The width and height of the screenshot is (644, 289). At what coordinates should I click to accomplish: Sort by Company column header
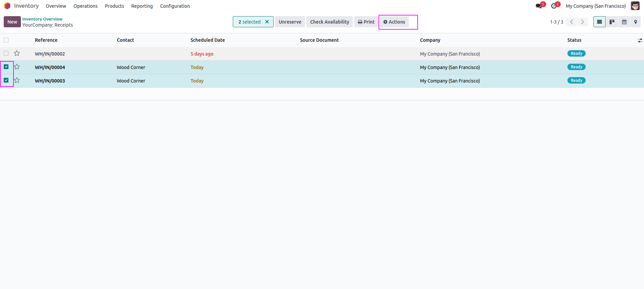[x=430, y=40]
